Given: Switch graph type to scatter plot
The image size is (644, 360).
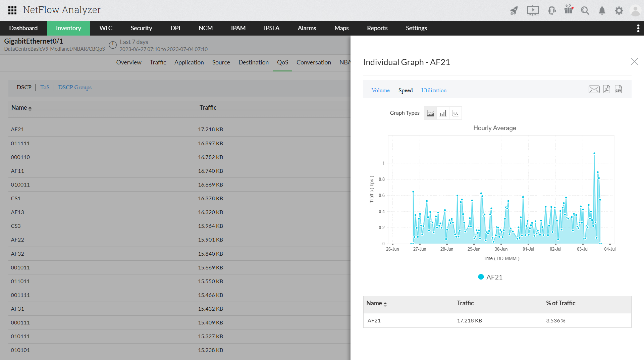Looking at the screenshot, I should [x=455, y=113].
